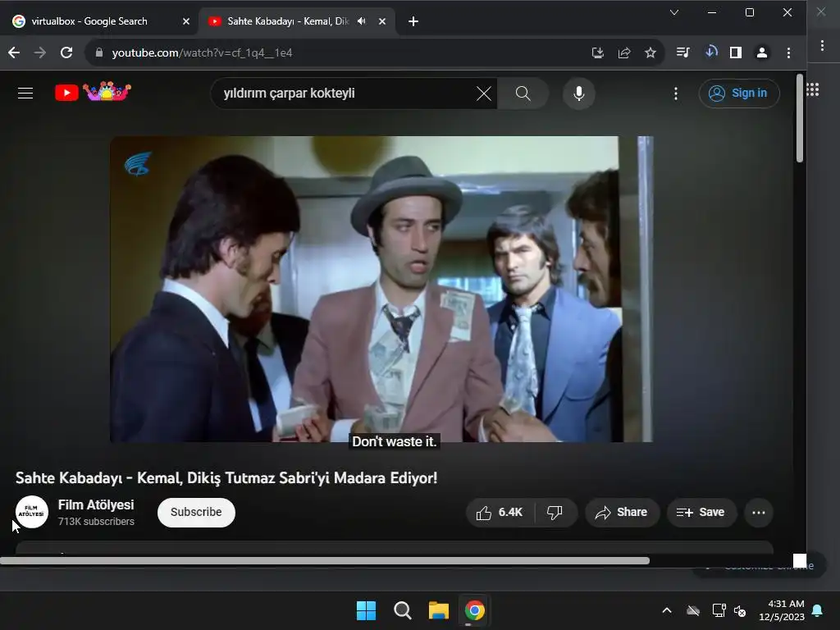This screenshot has height=630, width=840.
Task: Install app icon in address bar
Action: tap(597, 52)
